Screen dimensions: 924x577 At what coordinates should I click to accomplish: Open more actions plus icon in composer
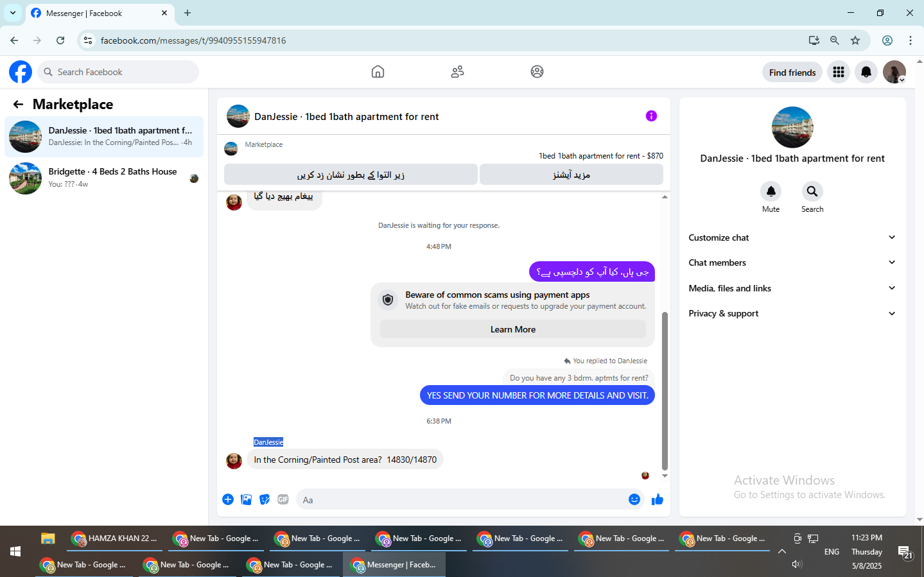point(228,499)
